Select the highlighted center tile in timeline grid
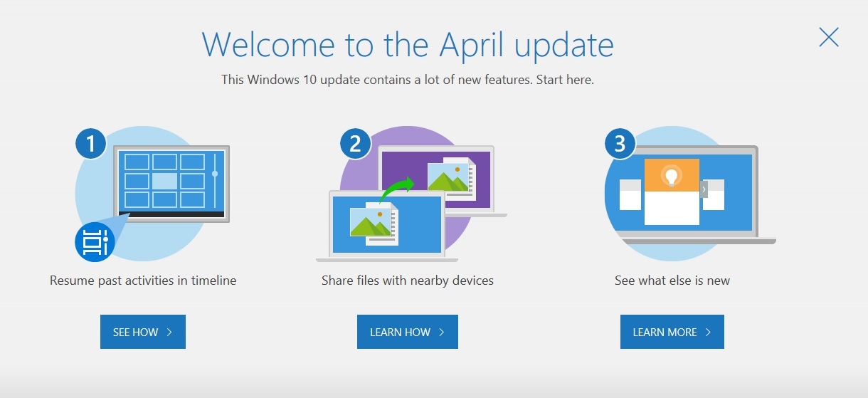 [x=164, y=181]
